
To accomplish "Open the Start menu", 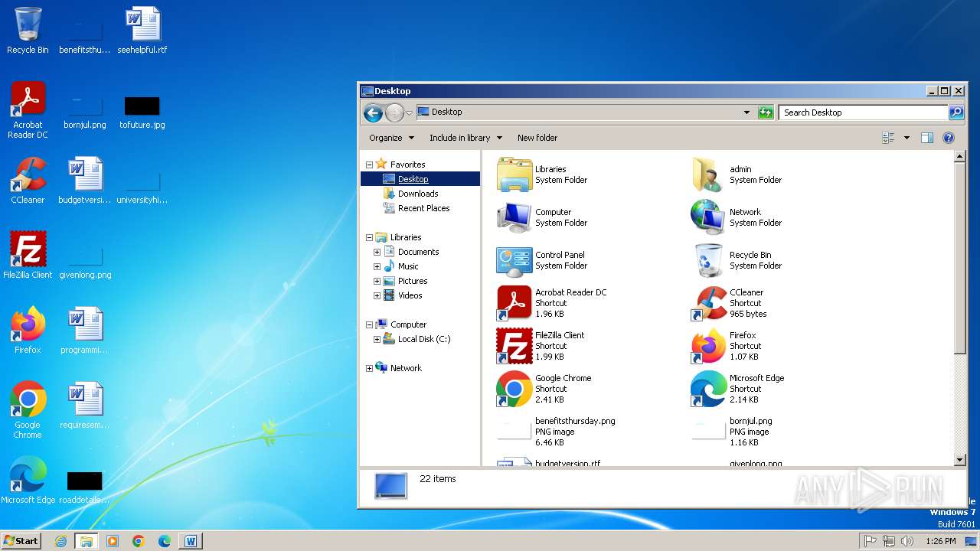I will [21, 541].
